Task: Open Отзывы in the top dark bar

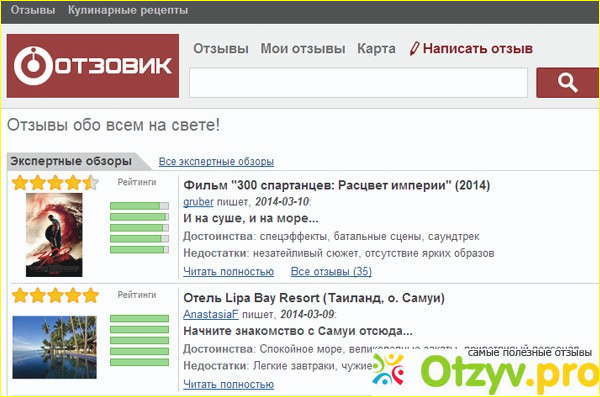Action: point(33,10)
